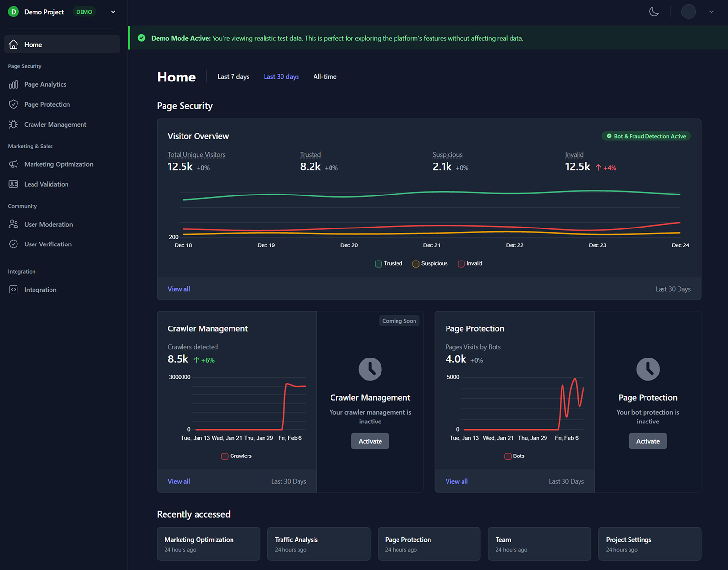Click the user avatar in the top bar

click(x=689, y=12)
